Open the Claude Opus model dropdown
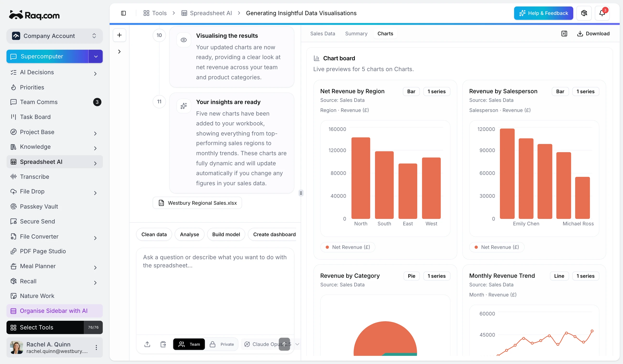This screenshot has width=623, height=364. click(x=271, y=344)
